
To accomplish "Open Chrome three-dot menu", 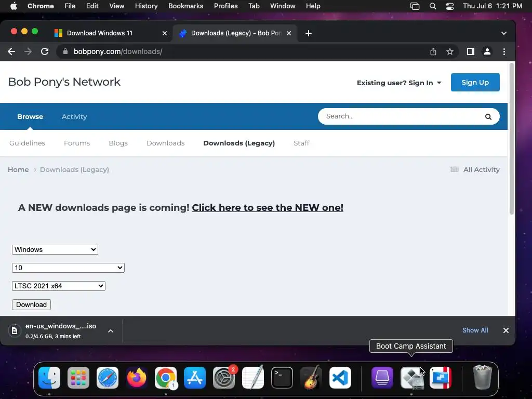I will [x=504, y=51].
